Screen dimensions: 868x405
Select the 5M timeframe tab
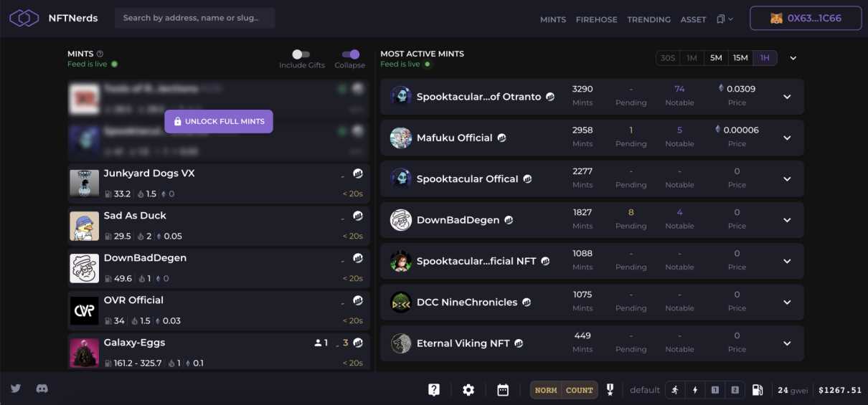tap(716, 58)
